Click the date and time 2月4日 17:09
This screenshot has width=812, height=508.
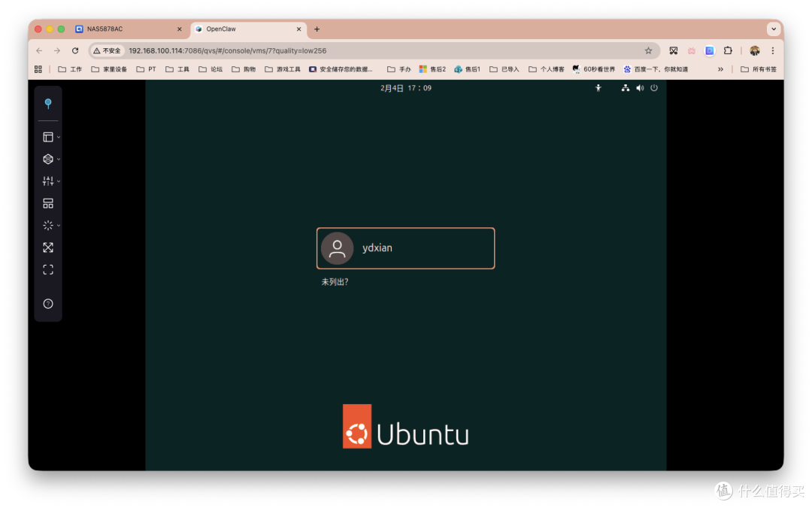pyautogui.click(x=405, y=88)
